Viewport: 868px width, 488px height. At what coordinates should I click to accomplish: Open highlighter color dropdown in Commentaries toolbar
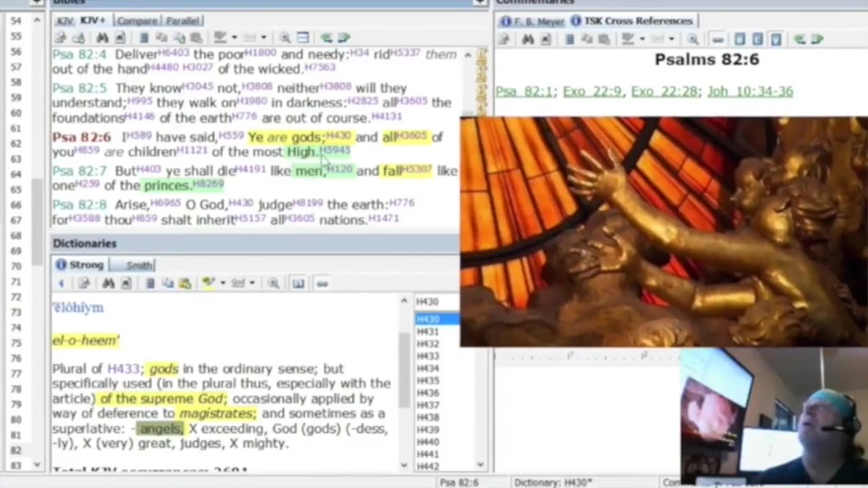642,39
